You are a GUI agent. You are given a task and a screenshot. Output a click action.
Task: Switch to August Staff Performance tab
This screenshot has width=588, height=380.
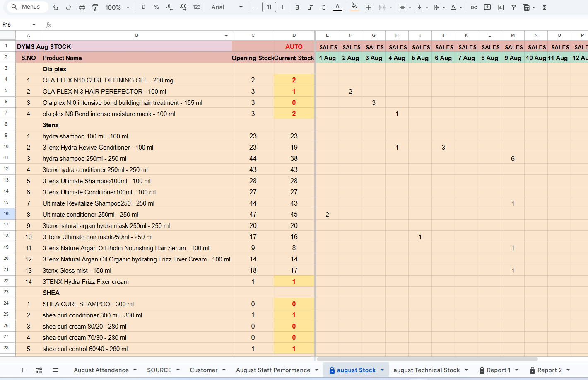tap(273, 370)
